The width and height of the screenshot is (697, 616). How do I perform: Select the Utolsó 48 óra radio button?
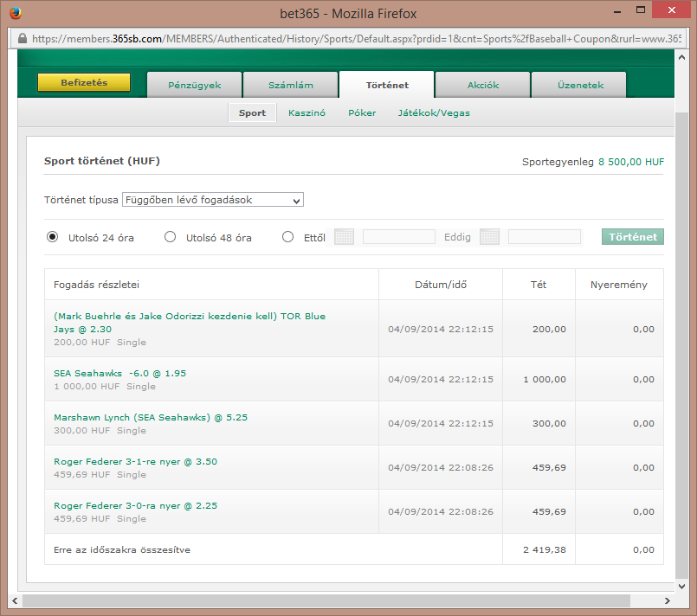[x=170, y=237]
